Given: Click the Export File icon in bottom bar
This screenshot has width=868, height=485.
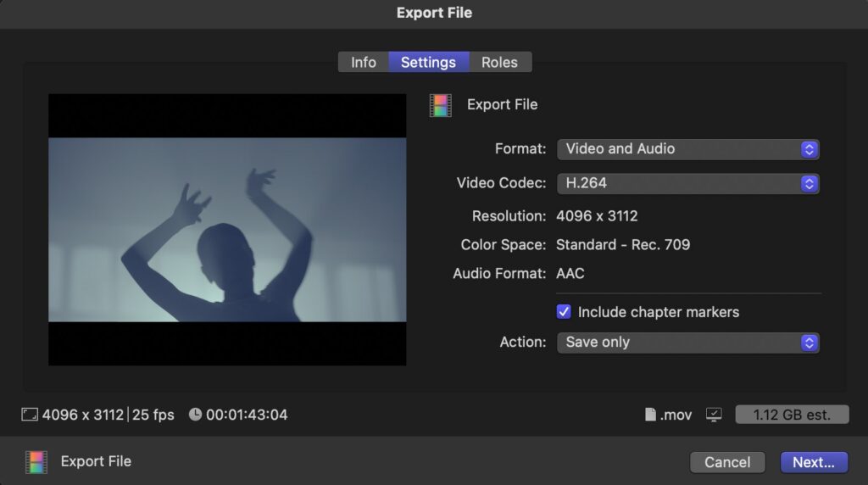Looking at the screenshot, I should point(36,462).
